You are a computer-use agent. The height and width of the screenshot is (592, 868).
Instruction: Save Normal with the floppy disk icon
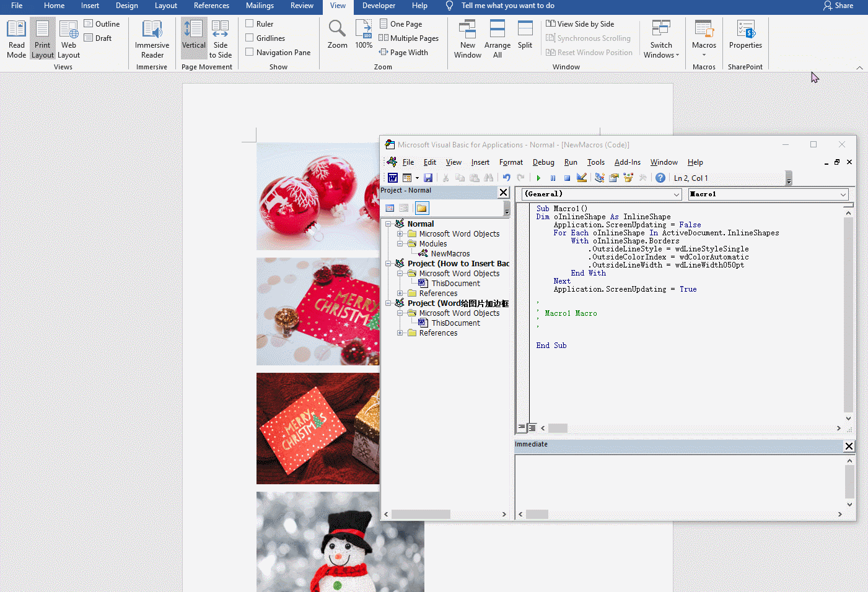pyautogui.click(x=428, y=178)
